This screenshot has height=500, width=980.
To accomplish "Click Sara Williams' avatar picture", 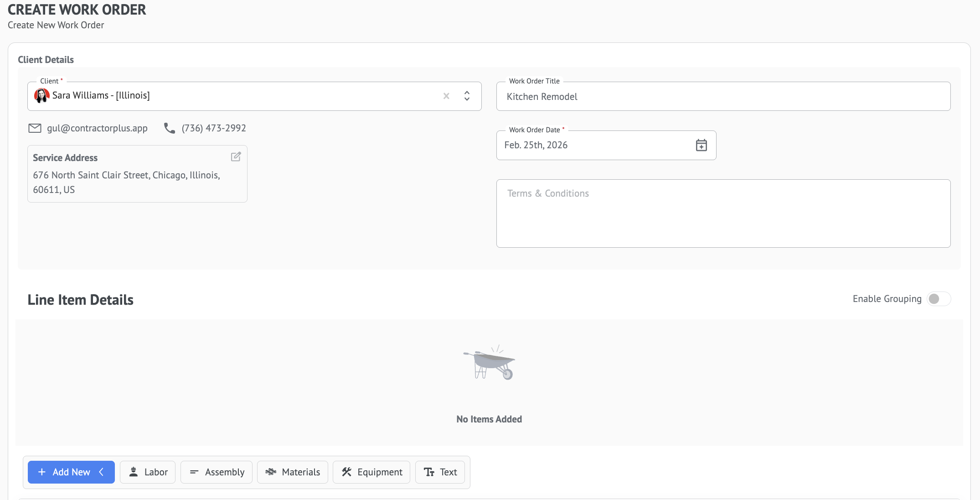I will pos(42,96).
